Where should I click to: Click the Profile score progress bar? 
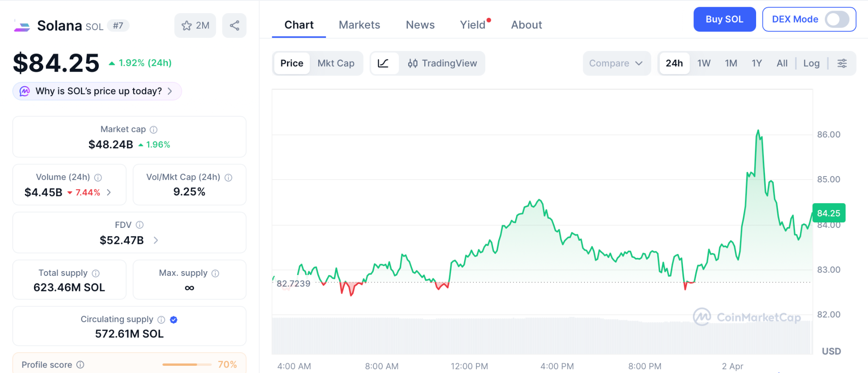click(186, 365)
